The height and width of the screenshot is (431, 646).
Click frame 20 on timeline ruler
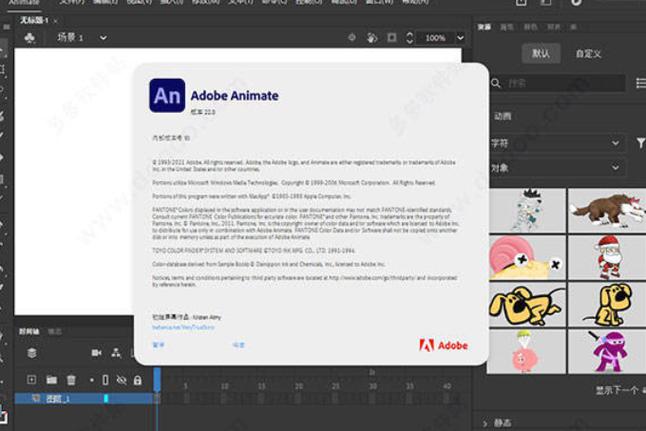[299, 386]
